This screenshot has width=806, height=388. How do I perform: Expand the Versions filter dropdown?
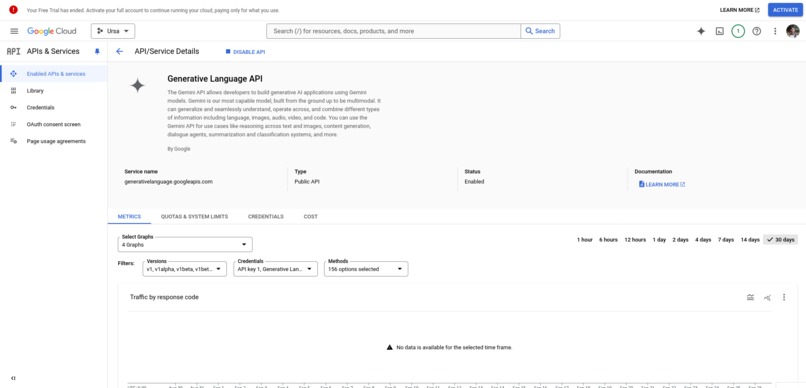[x=185, y=269]
